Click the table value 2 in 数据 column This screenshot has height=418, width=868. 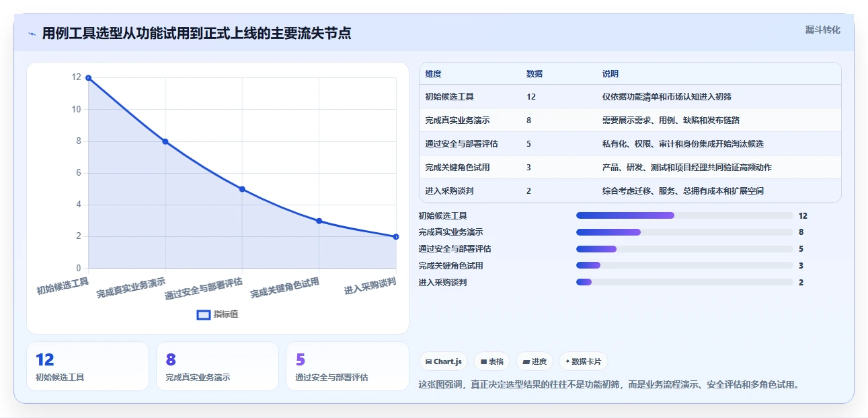pyautogui.click(x=529, y=191)
